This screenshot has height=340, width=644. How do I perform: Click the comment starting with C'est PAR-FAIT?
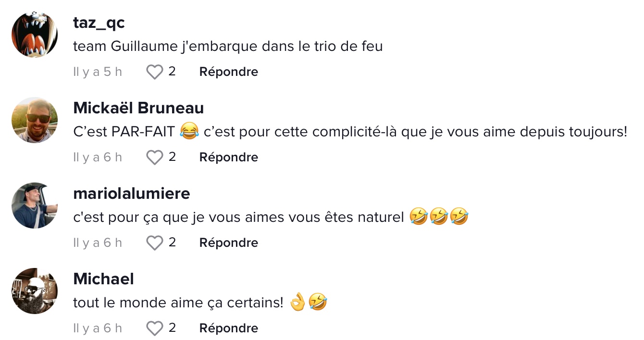pos(350,132)
